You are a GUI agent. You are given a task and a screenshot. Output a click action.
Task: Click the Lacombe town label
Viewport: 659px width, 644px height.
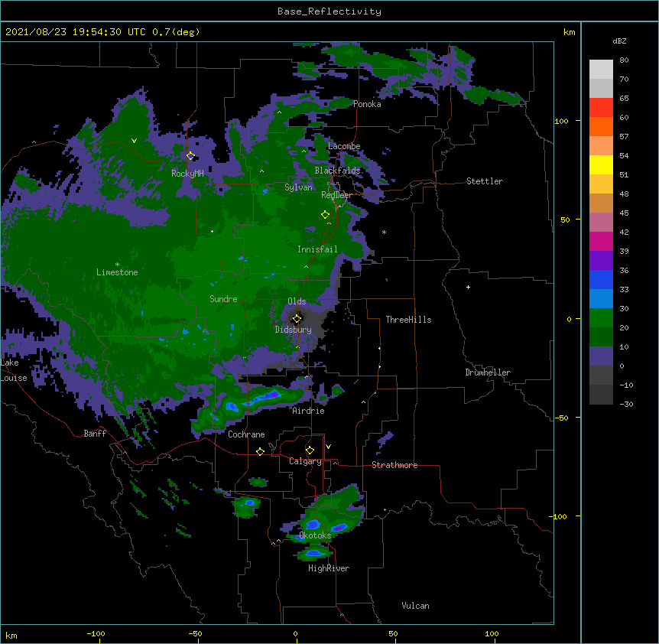point(344,146)
